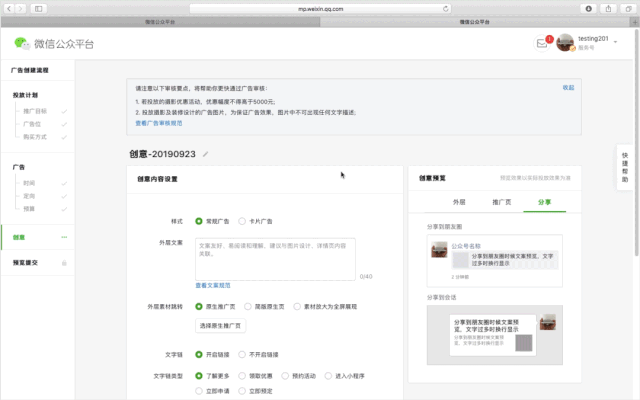Open the 查看文案规范 link

[x=213, y=285]
